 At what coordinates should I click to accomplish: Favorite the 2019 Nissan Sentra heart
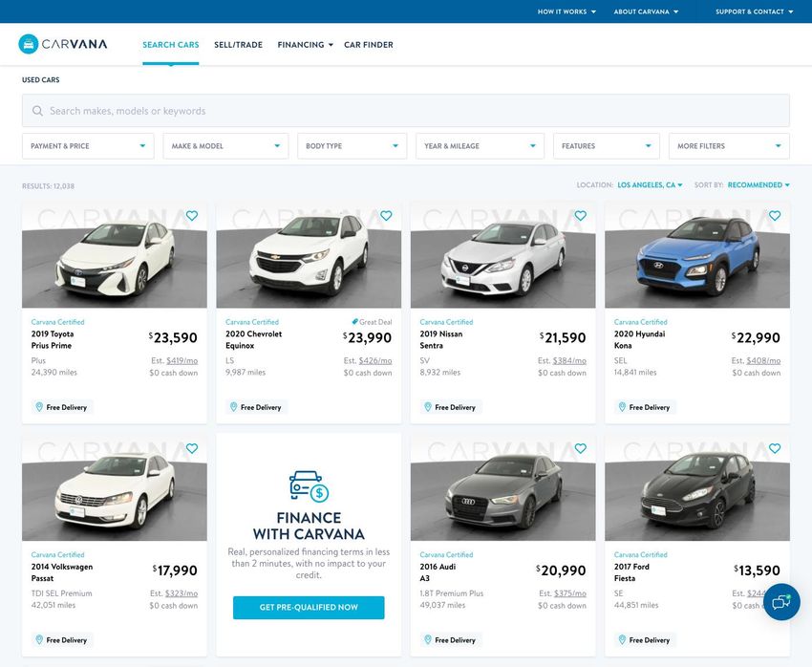point(581,215)
